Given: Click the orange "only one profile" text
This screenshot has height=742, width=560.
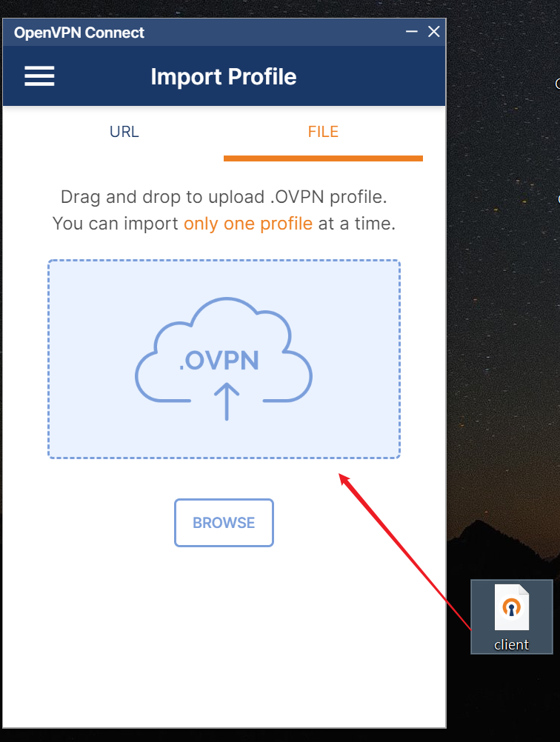Looking at the screenshot, I should pyautogui.click(x=248, y=224).
